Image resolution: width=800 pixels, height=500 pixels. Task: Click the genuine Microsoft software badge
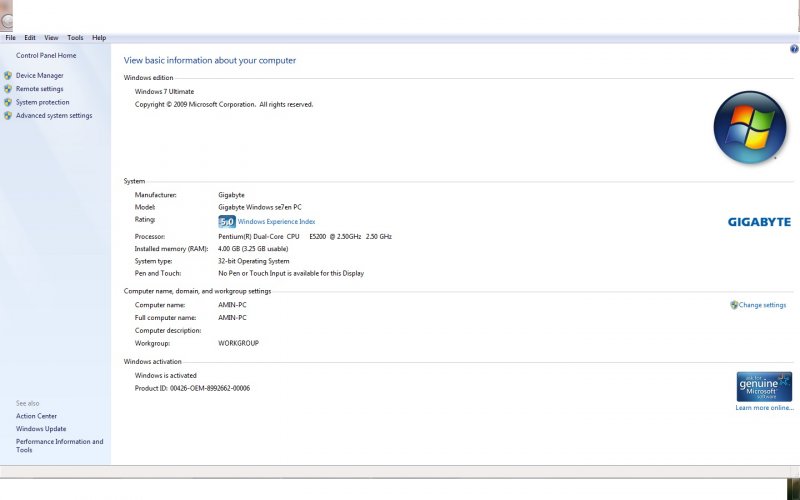tap(764, 387)
